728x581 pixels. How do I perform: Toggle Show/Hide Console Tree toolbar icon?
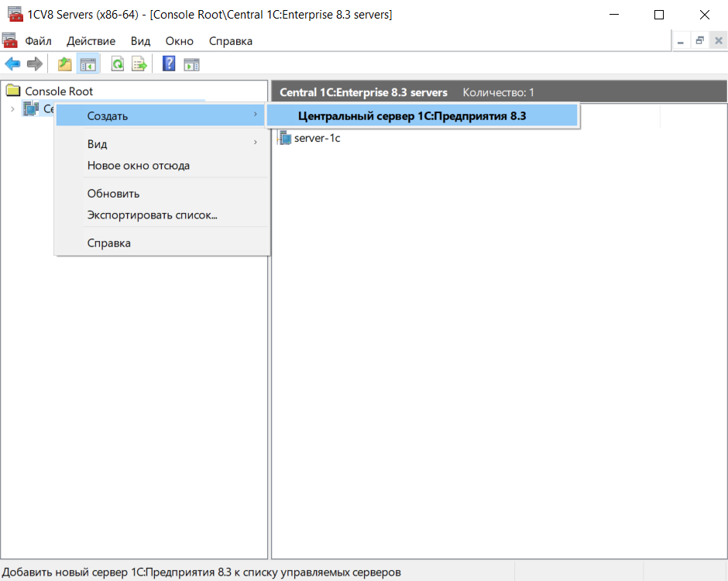(x=88, y=64)
